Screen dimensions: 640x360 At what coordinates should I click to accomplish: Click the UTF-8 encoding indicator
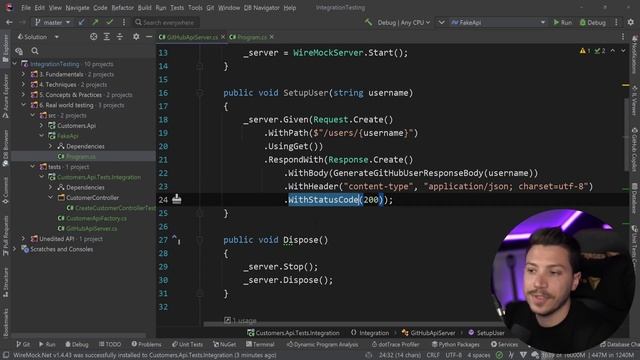[453, 355]
